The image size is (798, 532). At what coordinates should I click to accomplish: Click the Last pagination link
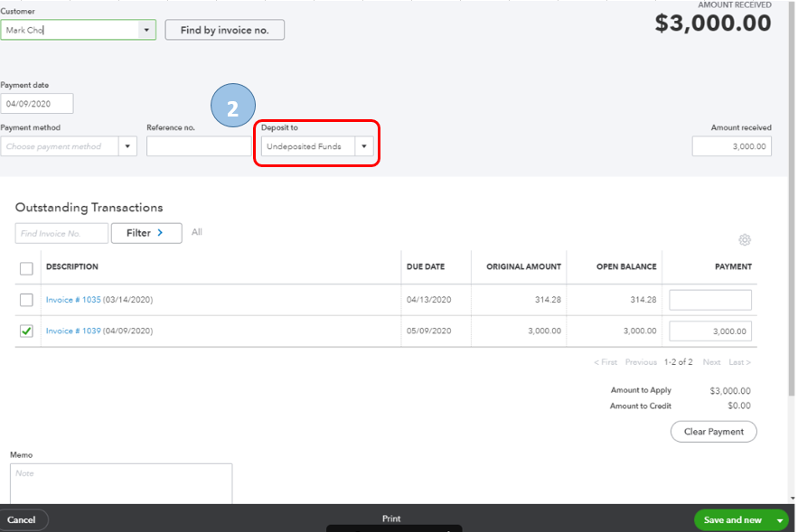click(739, 362)
